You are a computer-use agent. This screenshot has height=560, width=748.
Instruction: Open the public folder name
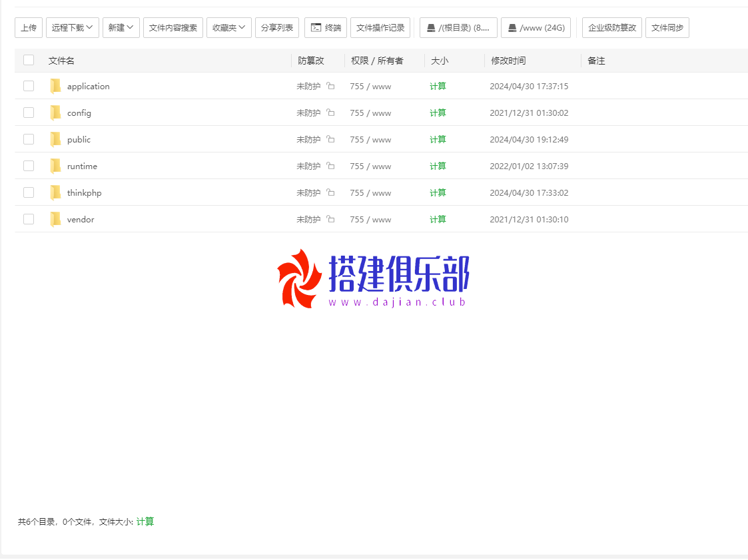coord(79,140)
